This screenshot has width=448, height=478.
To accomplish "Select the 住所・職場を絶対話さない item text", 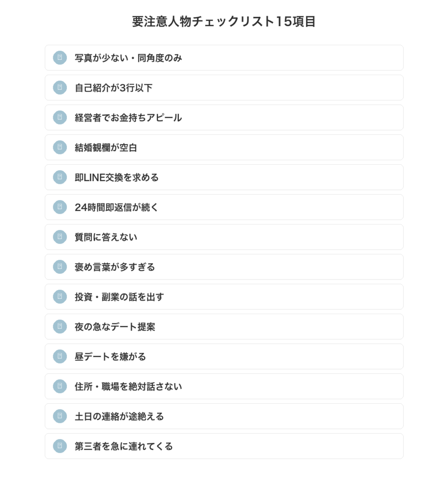I will click(128, 387).
